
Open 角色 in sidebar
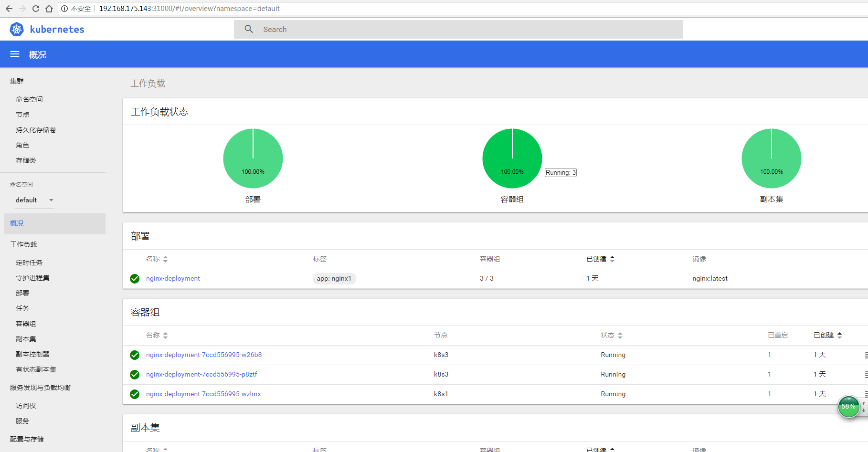(x=22, y=145)
